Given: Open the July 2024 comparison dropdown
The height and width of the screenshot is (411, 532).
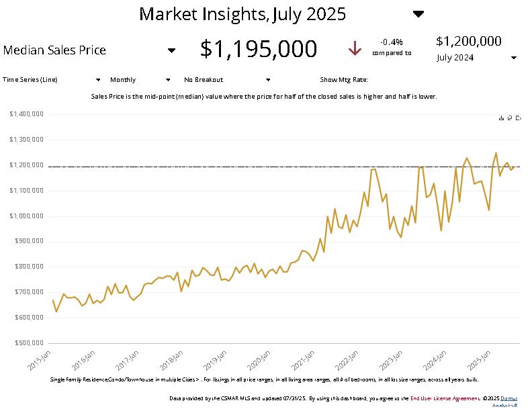Looking at the screenshot, I should coord(514,58).
